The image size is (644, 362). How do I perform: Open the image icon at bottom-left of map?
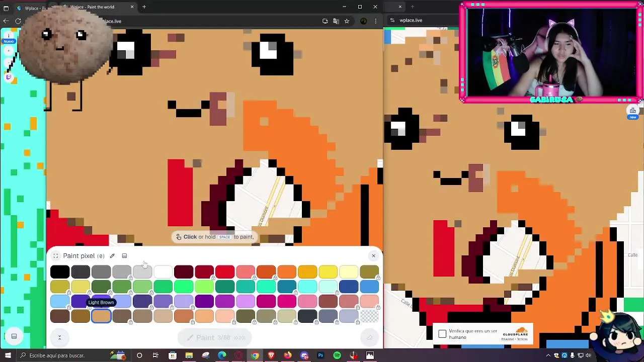[x=14, y=336]
